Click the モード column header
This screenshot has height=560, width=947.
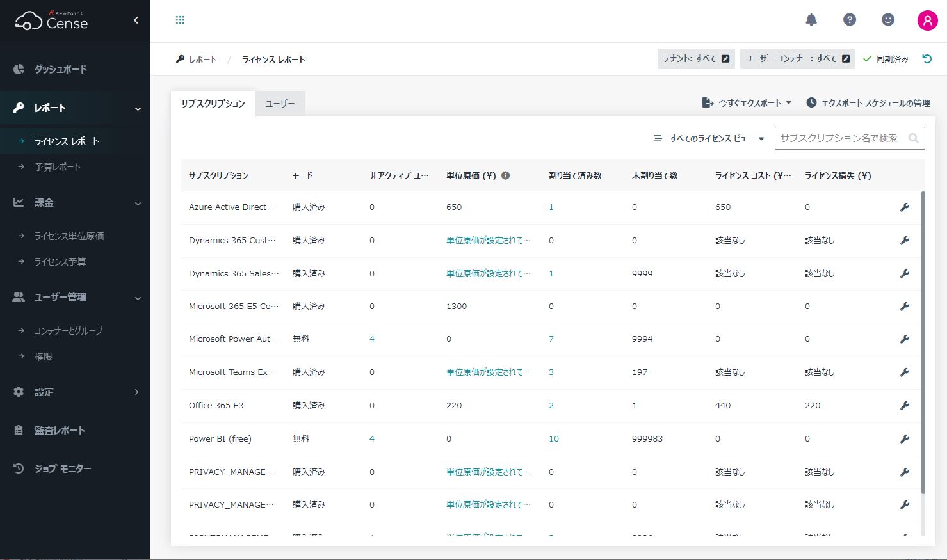pos(303,175)
